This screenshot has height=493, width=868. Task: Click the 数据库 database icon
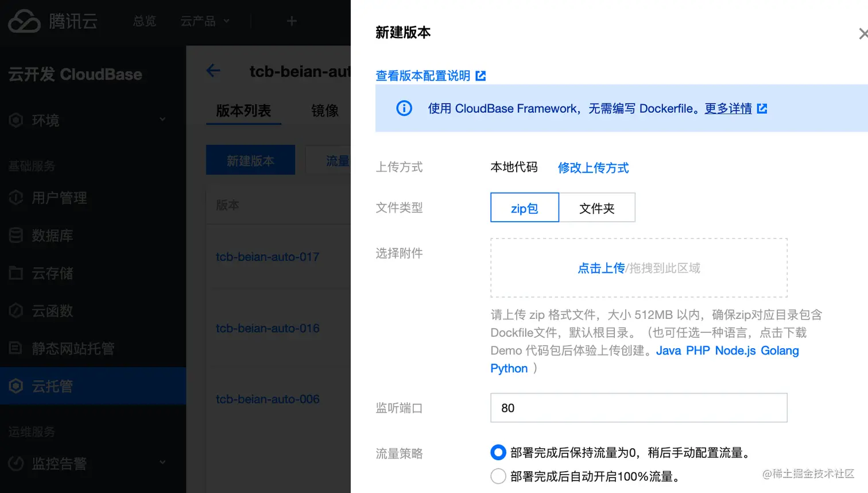pyautogui.click(x=16, y=235)
